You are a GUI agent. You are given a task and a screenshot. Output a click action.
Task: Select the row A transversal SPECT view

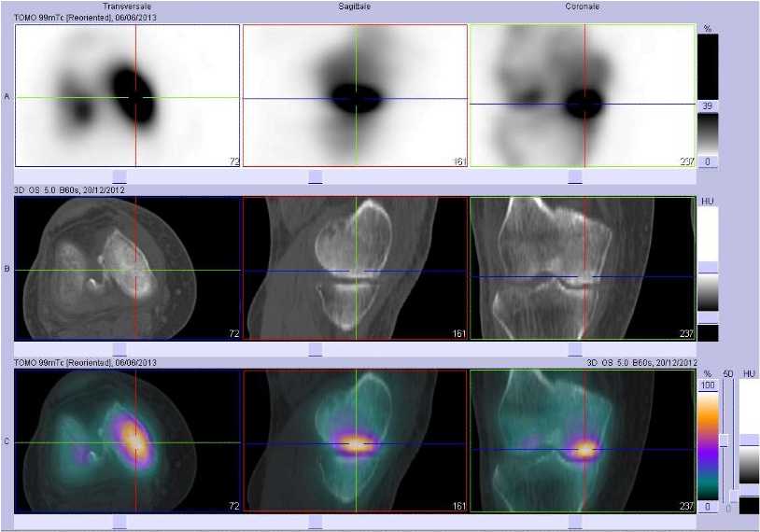(128, 95)
